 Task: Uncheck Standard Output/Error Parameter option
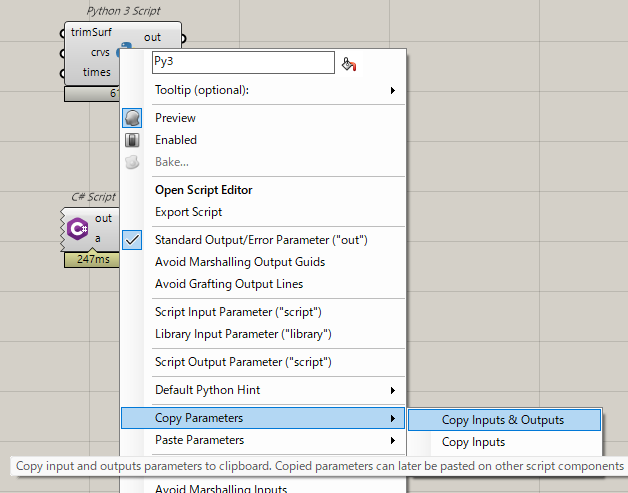261,240
